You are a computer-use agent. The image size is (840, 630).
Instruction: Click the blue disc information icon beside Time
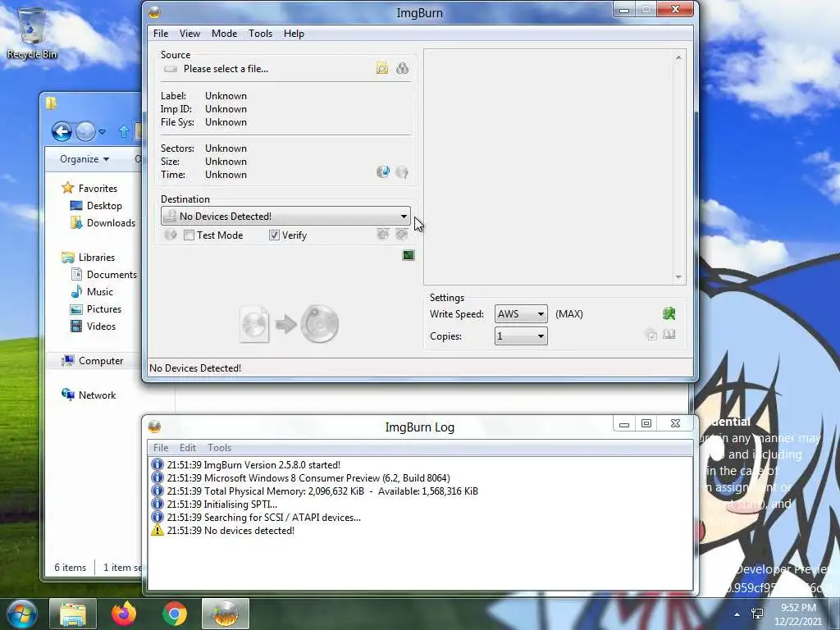[383, 172]
